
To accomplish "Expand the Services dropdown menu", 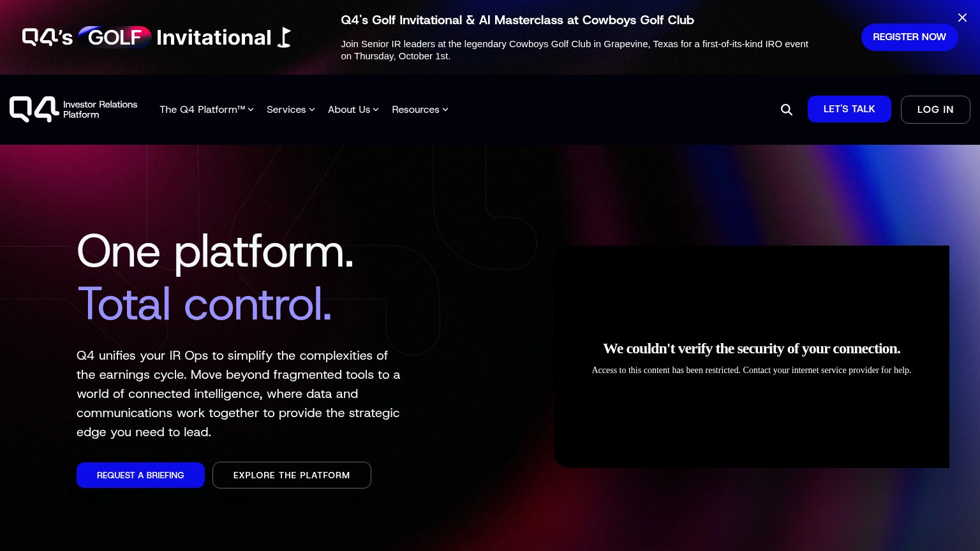I will (291, 110).
